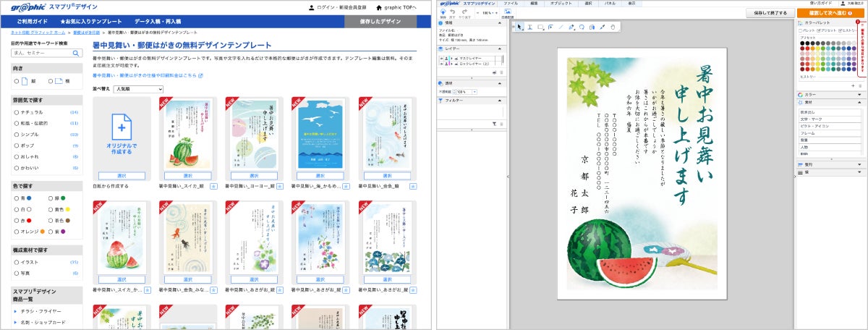868x330 pixels.
Task: Zoom out with the minus icon
Action: coord(477,13)
